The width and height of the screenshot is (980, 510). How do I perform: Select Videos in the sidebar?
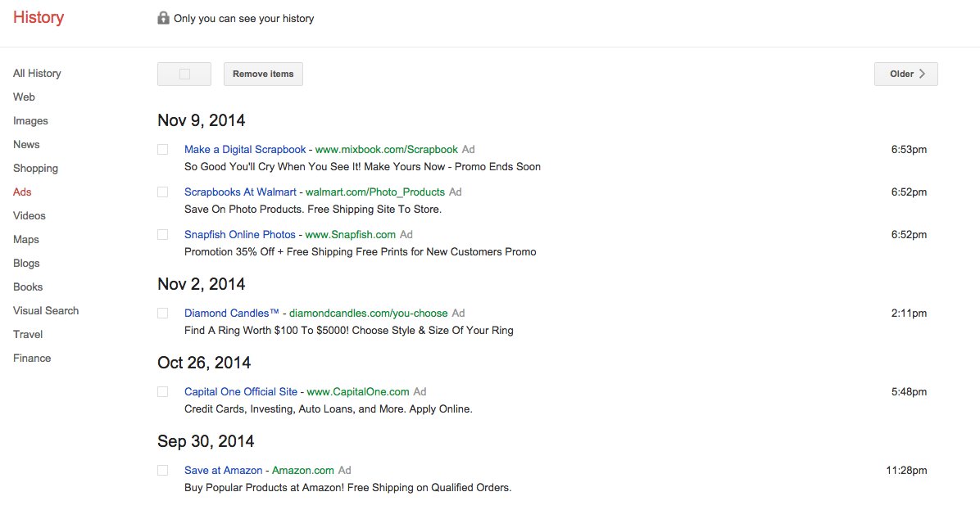coord(29,216)
